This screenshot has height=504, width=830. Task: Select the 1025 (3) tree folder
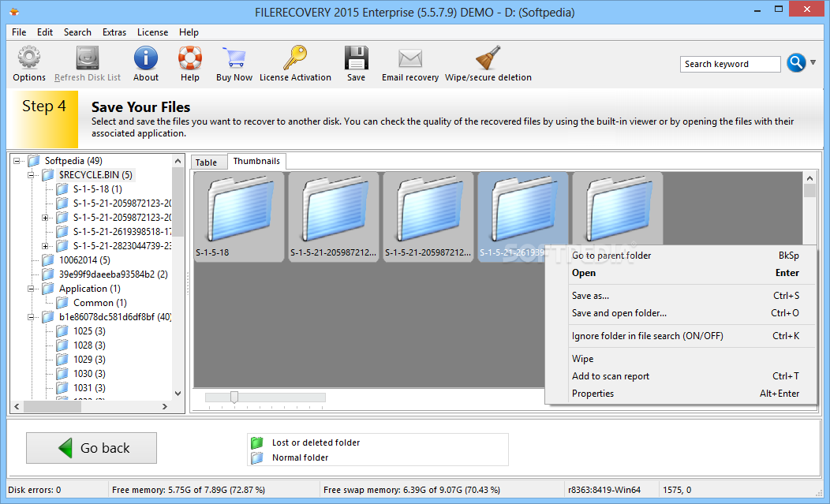pos(89,331)
